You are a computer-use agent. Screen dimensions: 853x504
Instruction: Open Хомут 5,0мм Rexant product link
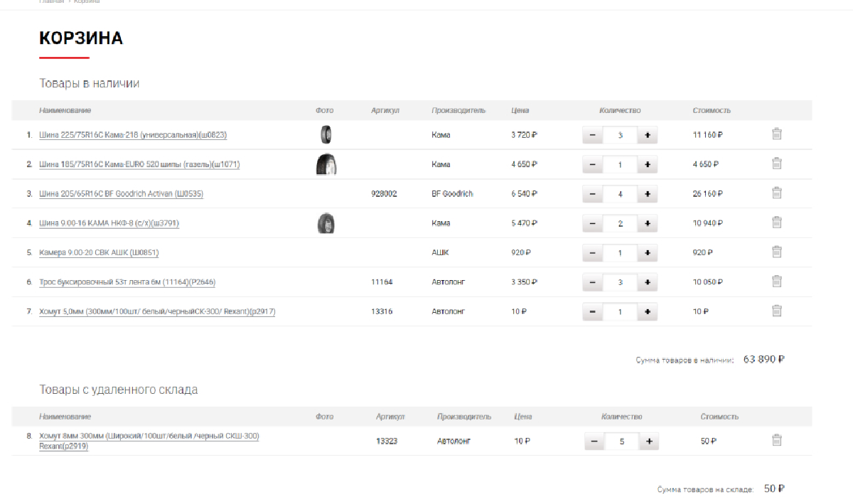point(157,312)
